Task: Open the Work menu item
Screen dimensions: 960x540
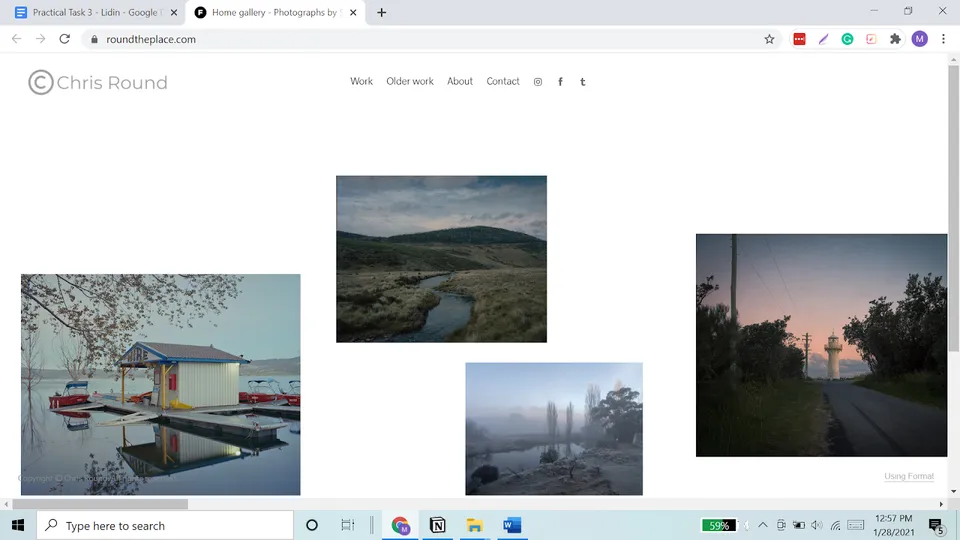Action: pyautogui.click(x=361, y=81)
